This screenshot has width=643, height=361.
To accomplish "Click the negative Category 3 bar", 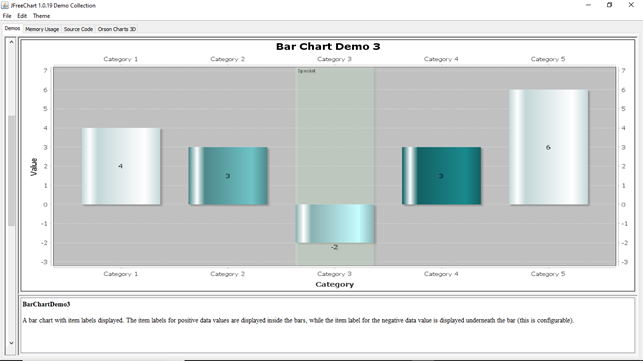I will click(335, 224).
